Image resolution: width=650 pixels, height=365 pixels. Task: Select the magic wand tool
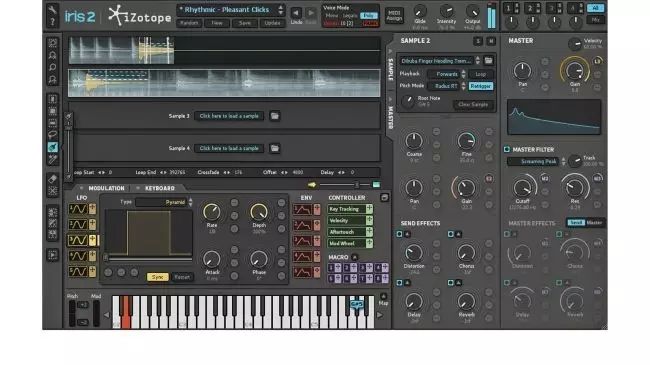[53, 159]
